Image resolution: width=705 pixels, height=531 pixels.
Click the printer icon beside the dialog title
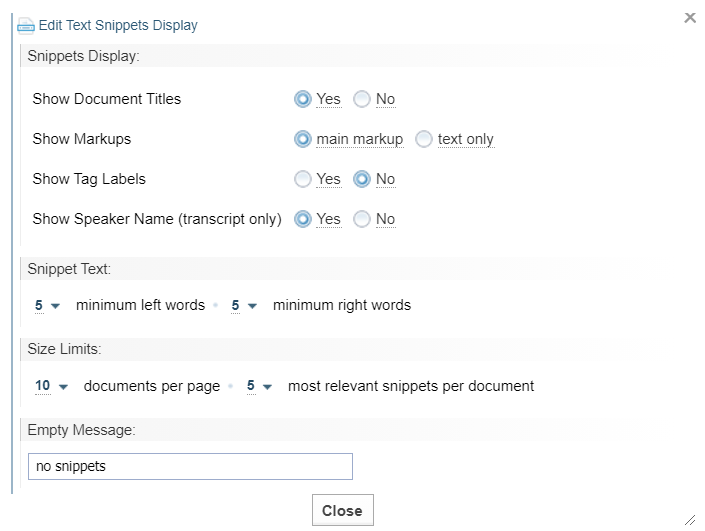(x=25, y=26)
